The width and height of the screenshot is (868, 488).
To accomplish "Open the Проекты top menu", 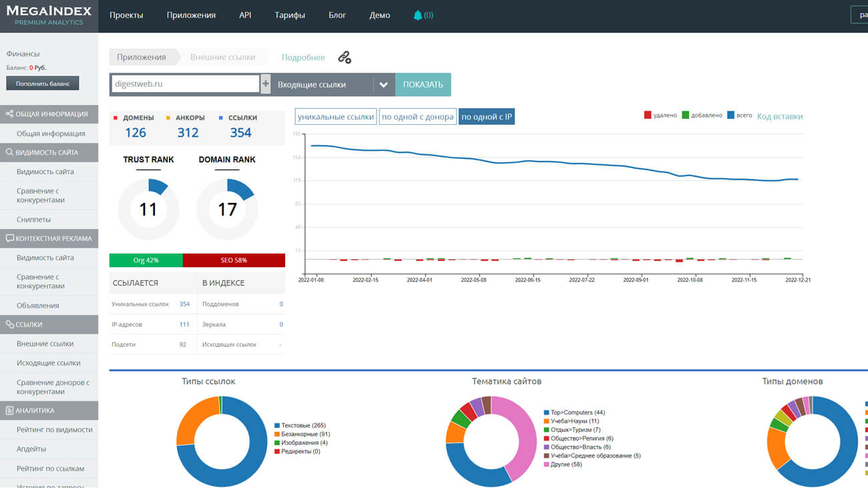I will point(126,15).
